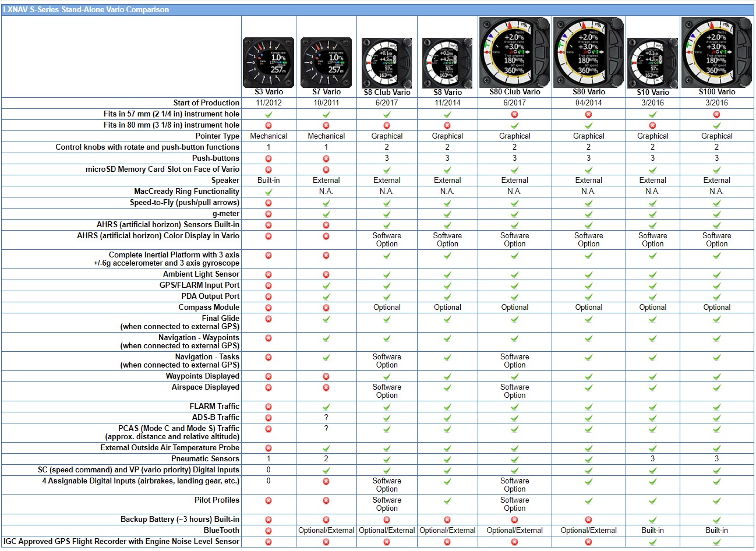Click the S10 Vario instrument image
This screenshot has height=551, width=756.
tap(652, 63)
